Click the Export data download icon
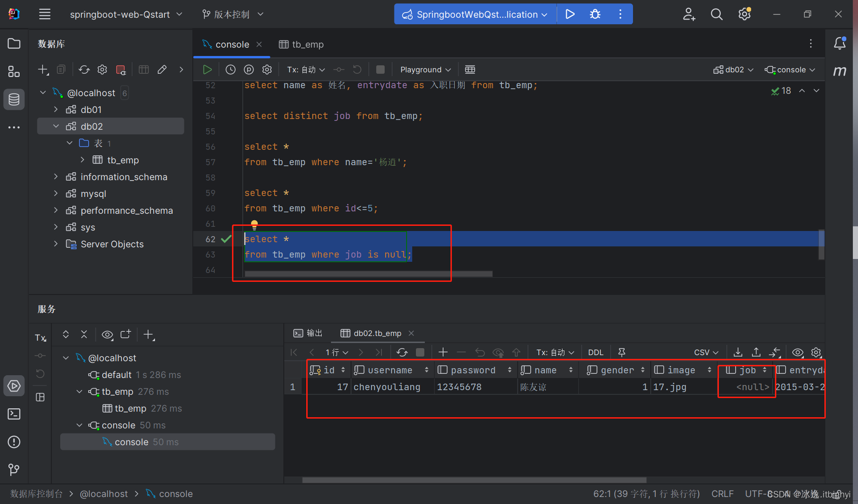Viewport: 858px width, 504px height. (x=738, y=352)
